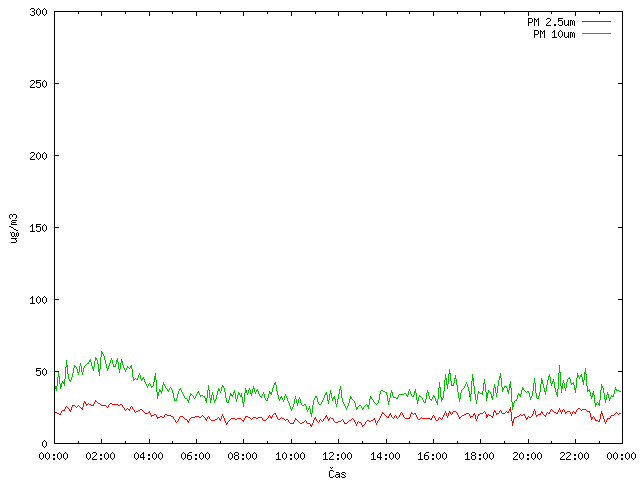Image resolution: width=640 pixels, height=480 pixels.
Task: Click the 02:00 time axis label
Action: 101,456
